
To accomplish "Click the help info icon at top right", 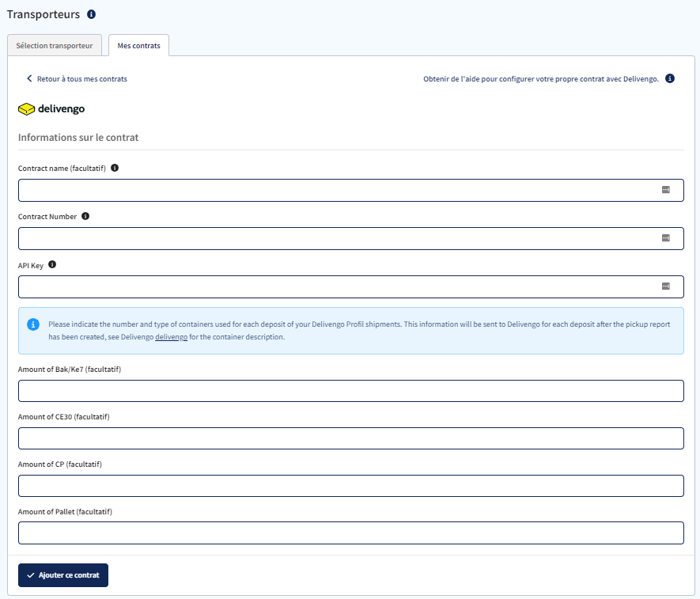I will pyautogui.click(x=670, y=78).
